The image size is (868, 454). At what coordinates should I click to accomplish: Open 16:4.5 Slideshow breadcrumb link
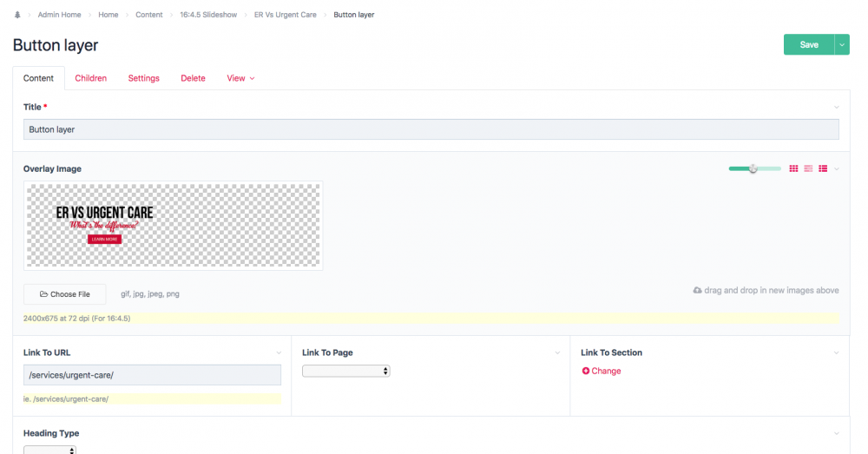pos(208,15)
